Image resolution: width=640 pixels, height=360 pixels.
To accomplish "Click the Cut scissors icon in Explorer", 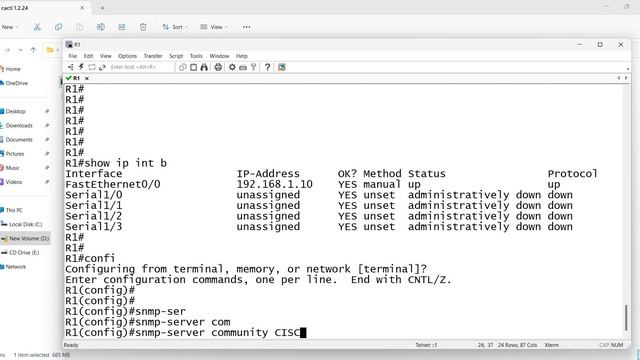I will pyautogui.click(x=37, y=27).
